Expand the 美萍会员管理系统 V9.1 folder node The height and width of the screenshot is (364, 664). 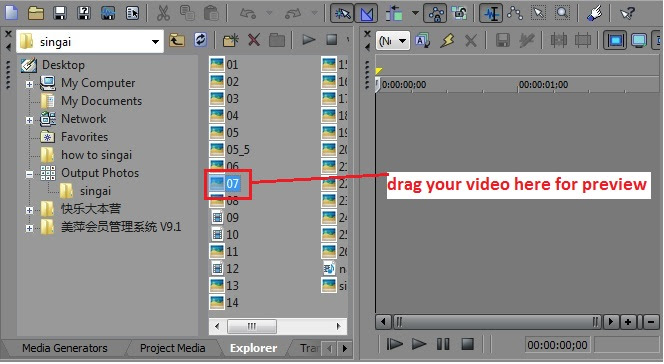(29, 228)
